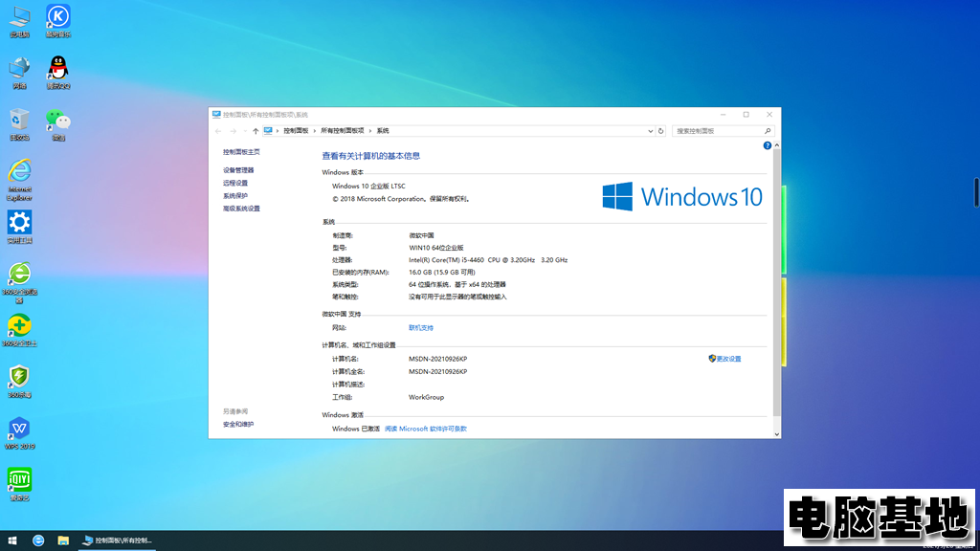Select Control Panel taskbar window button
Screen dimensions: 980x551
point(117,540)
